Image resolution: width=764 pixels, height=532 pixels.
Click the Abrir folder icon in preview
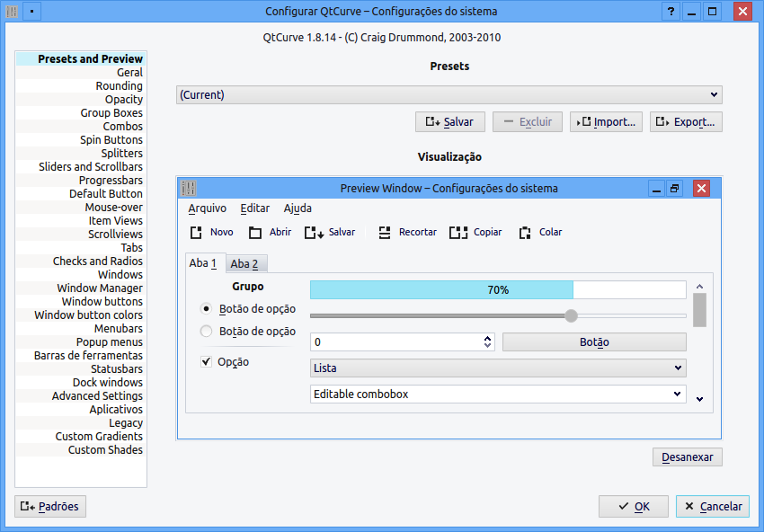coord(255,233)
